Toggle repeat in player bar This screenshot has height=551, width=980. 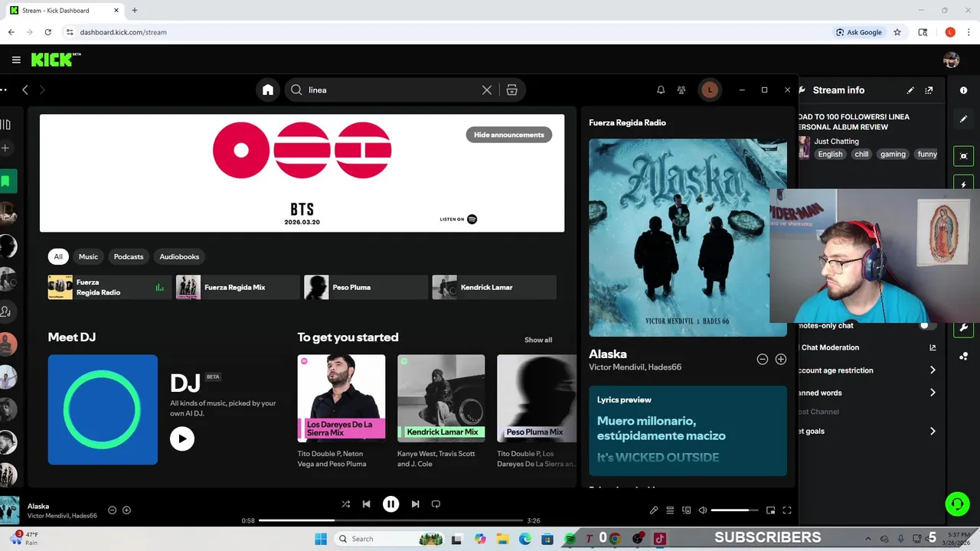pyautogui.click(x=436, y=504)
